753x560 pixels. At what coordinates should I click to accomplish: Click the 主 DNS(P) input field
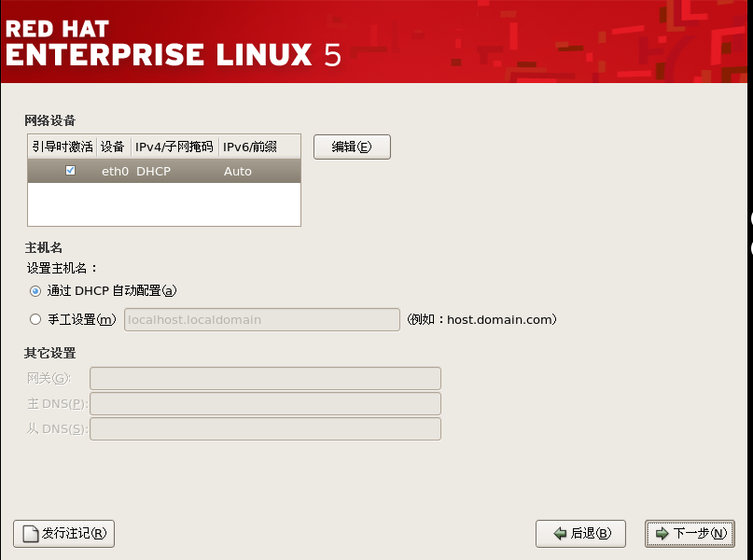265,404
